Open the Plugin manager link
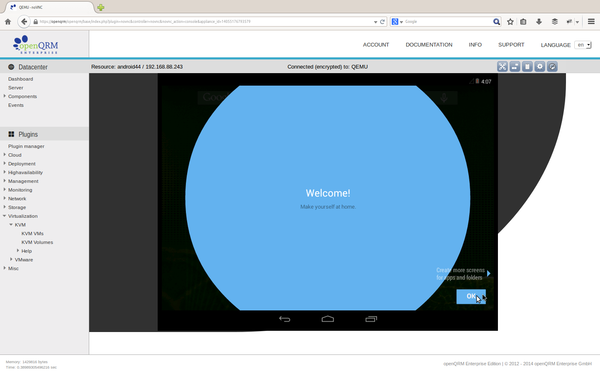Screen dimensions: 600x374 pyautogui.click(x=26, y=146)
